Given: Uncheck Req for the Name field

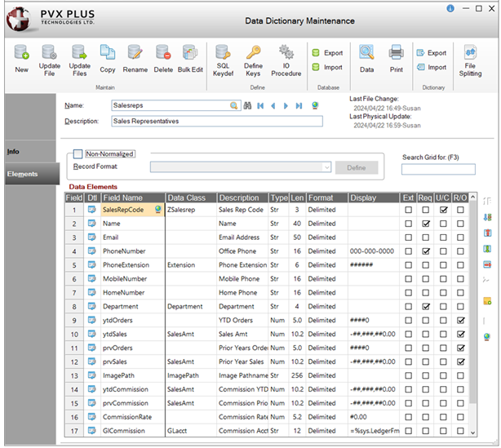Looking at the screenshot, I should 426,224.
